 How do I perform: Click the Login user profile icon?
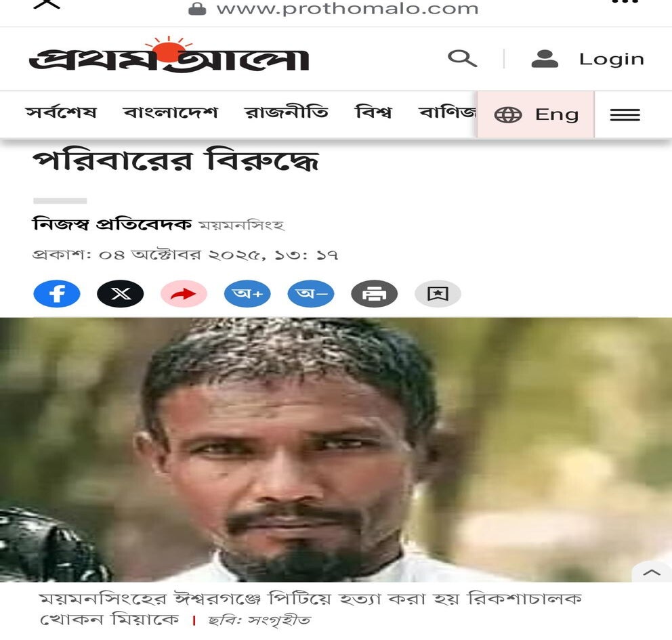click(x=544, y=59)
